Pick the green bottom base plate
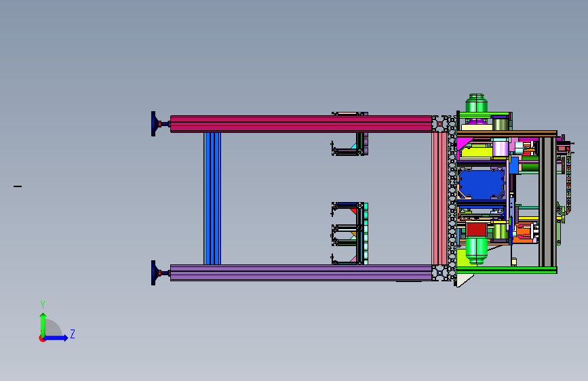The width and height of the screenshot is (588, 381). (507, 270)
